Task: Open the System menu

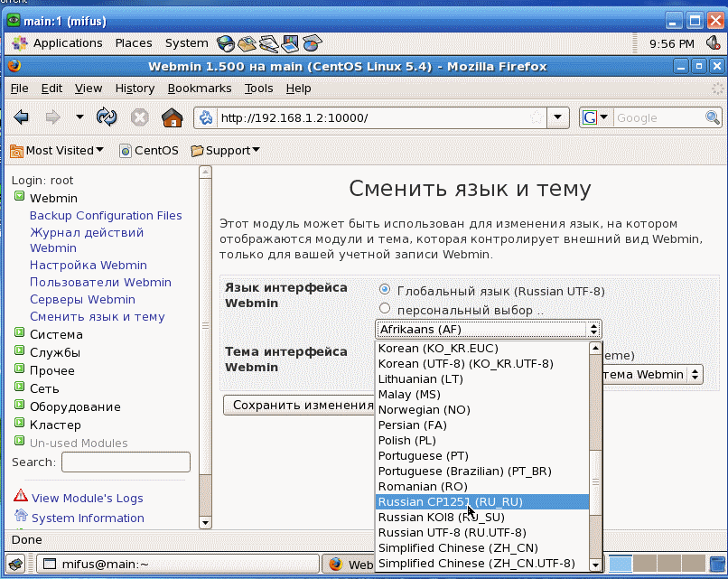Action: [187, 43]
